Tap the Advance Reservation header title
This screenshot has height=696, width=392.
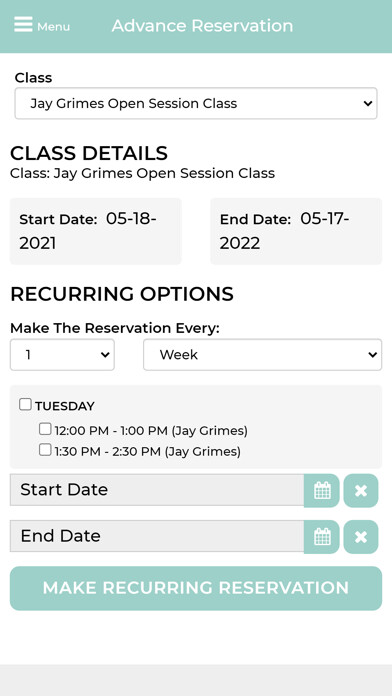point(202,26)
